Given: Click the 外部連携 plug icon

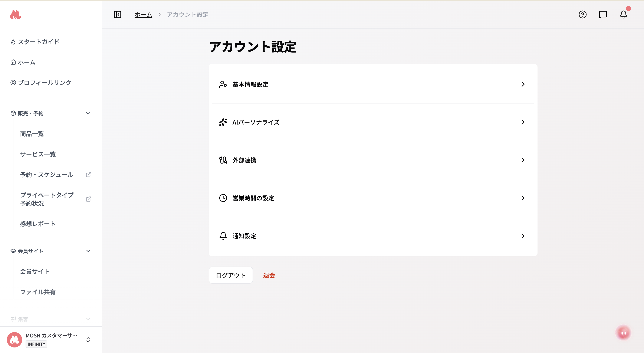Looking at the screenshot, I should click(223, 160).
